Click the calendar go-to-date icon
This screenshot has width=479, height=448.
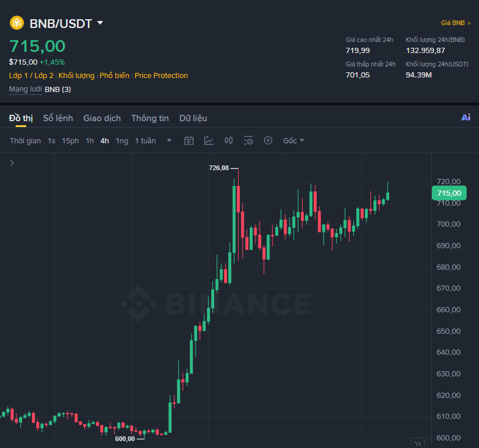tap(189, 140)
